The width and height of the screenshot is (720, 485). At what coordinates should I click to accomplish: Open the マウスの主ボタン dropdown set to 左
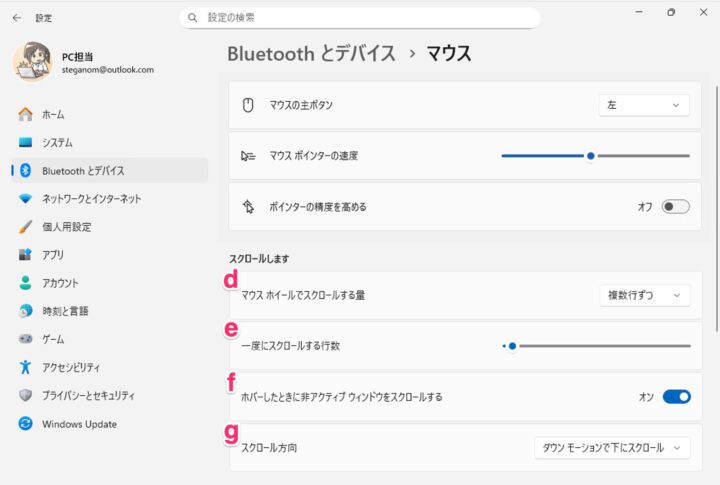[643, 105]
